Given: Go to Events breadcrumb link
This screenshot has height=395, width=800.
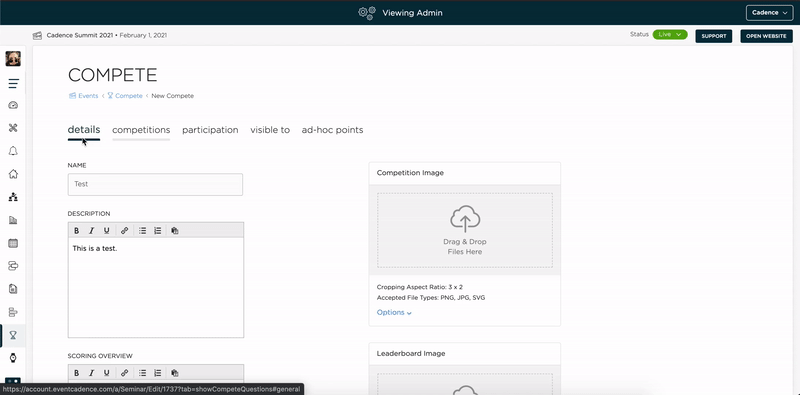Looking at the screenshot, I should [x=84, y=96].
